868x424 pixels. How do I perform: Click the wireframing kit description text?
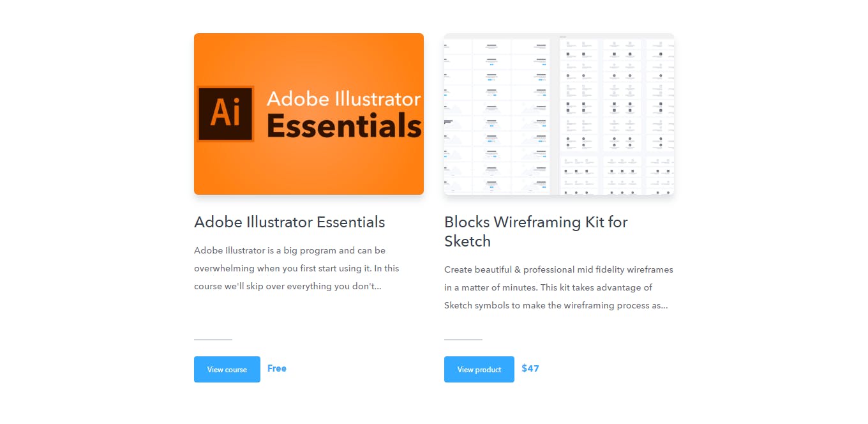558,287
